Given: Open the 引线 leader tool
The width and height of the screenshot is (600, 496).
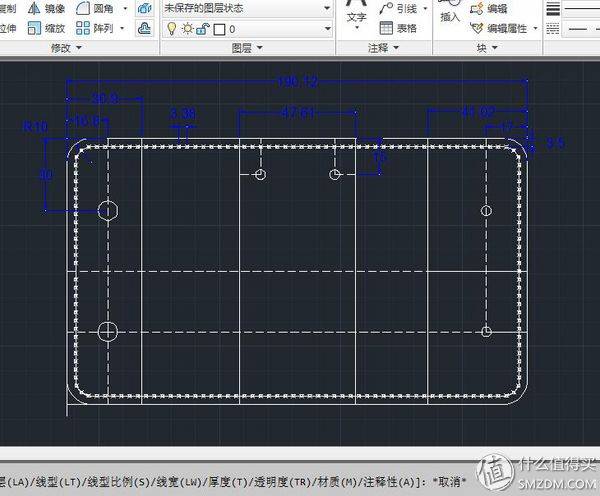Looking at the screenshot, I should 398,8.
